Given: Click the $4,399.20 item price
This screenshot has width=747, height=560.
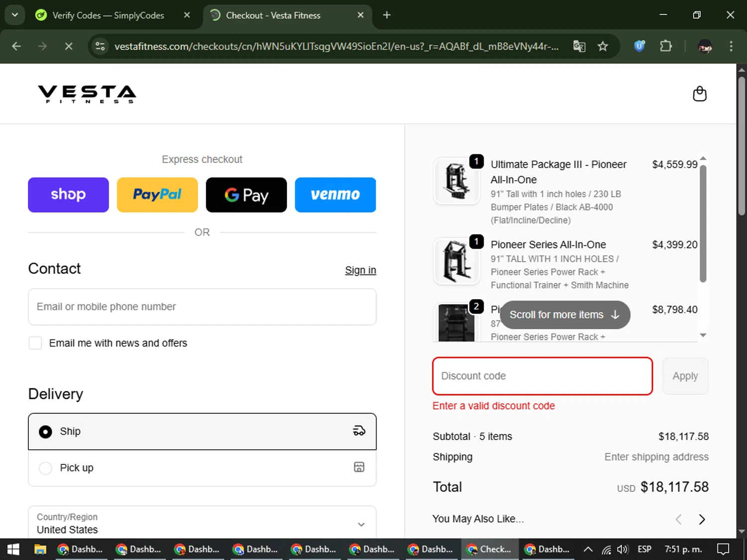Looking at the screenshot, I should tap(675, 244).
